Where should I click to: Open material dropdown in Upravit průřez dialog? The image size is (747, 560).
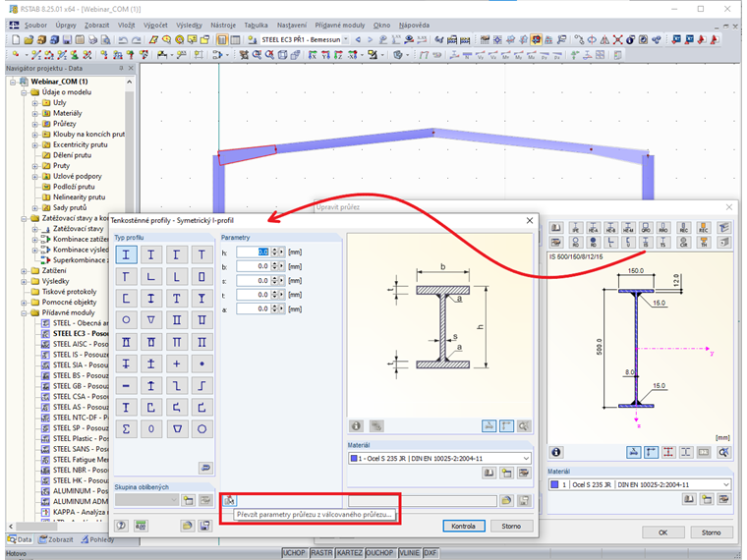click(726, 484)
